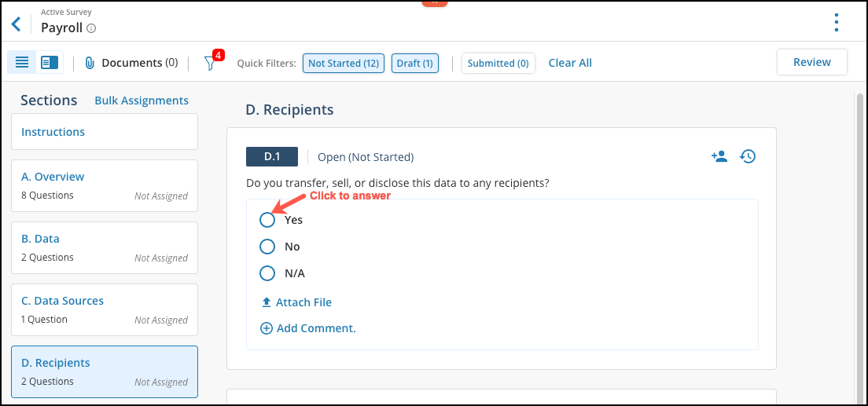Assign question D.1 using add-person icon

pos(719,156)
